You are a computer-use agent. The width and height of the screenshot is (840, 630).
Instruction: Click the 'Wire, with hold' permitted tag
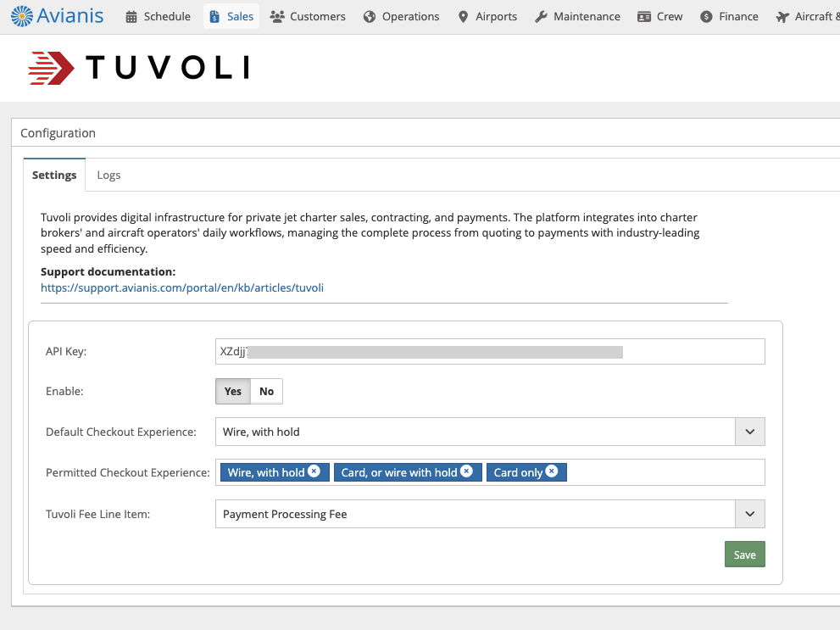tap(275, 472)
